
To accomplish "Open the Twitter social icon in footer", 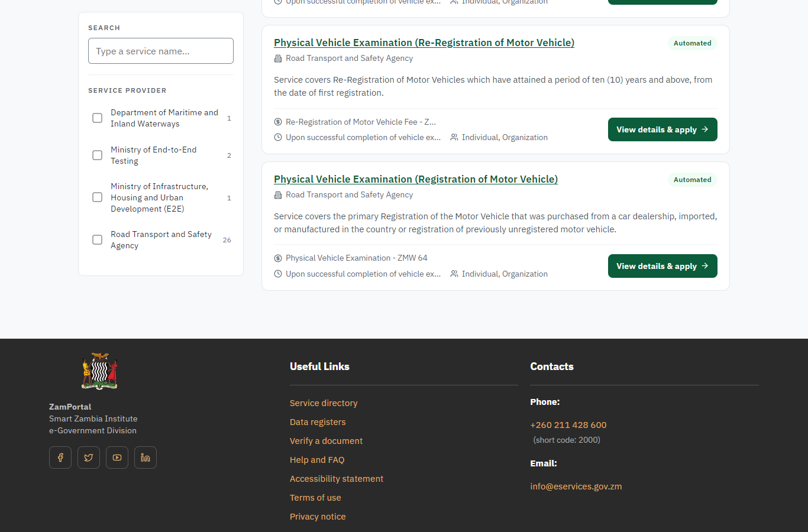I will coord(89,458).
